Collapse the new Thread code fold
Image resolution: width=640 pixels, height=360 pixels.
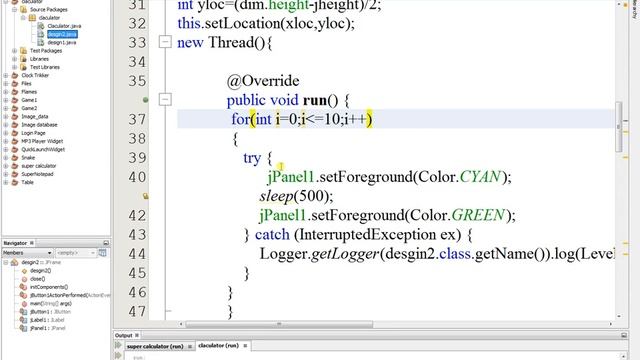point(165,42)
